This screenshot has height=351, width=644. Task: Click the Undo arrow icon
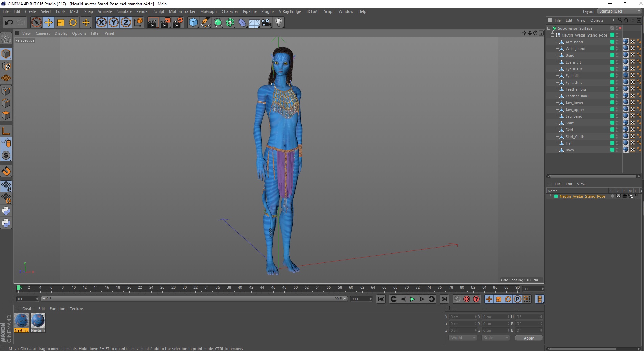tap(9, 22)
